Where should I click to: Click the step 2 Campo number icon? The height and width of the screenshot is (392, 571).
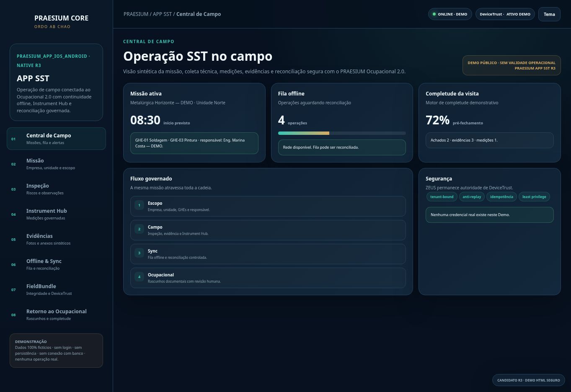139,229
